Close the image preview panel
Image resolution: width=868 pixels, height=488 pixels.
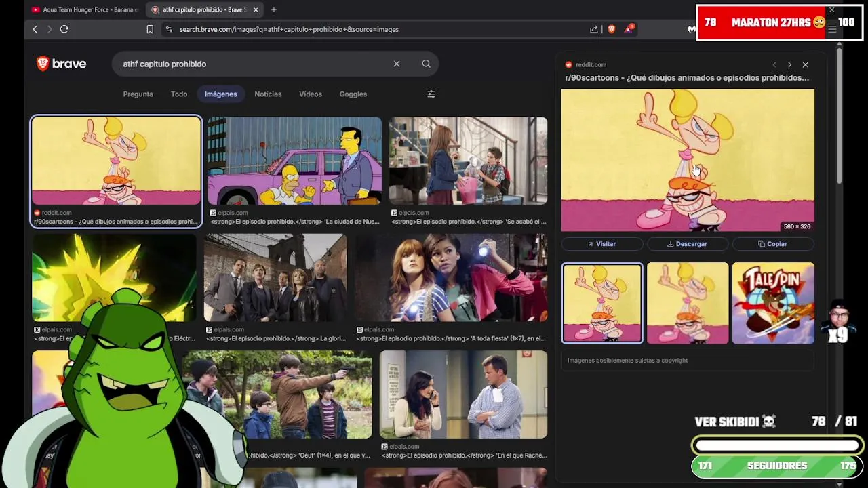click(x=806, y=64)
